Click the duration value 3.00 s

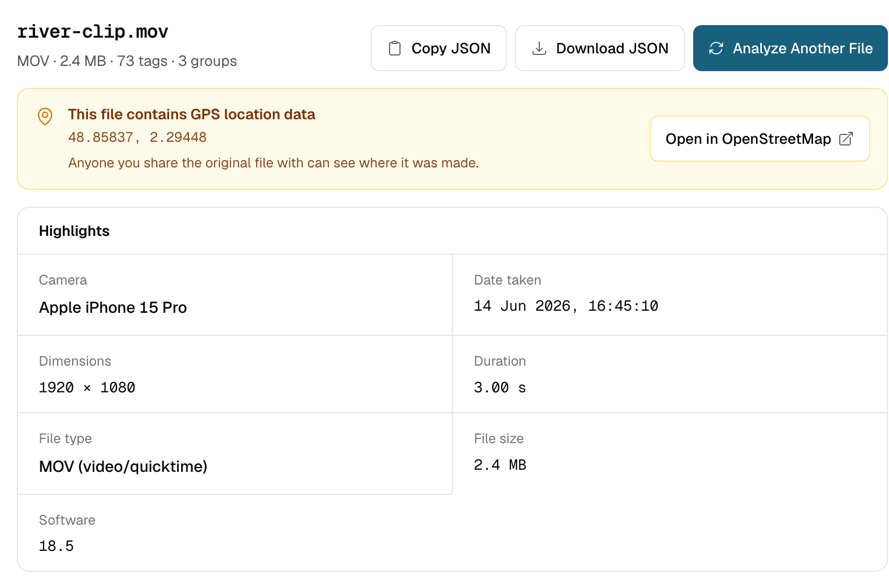[500, 388]
